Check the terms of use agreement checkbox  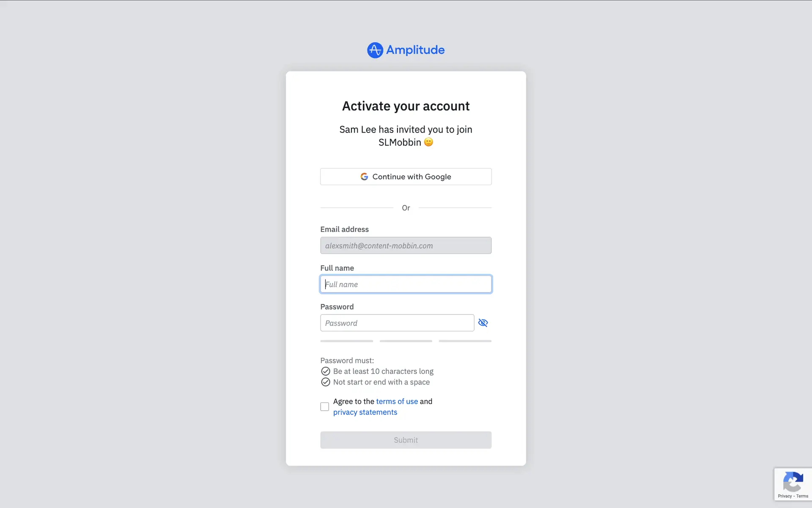pos(324,407)
